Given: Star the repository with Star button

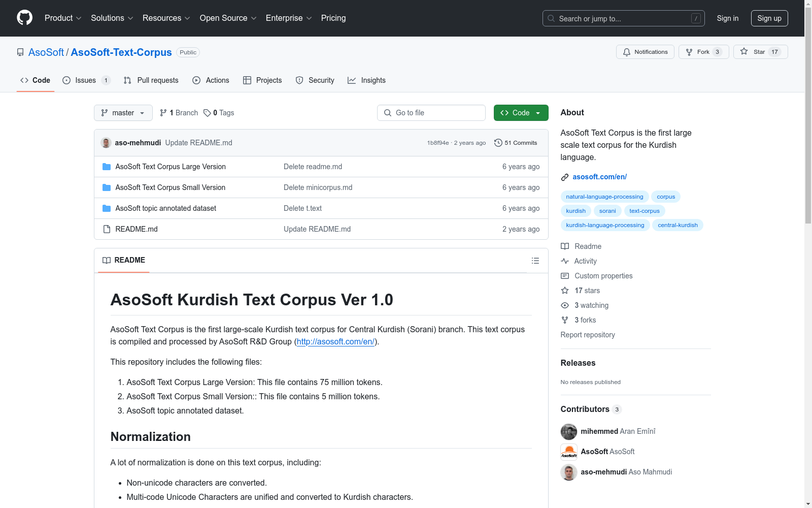Looking at the screenshot, I should click(760, 52).
